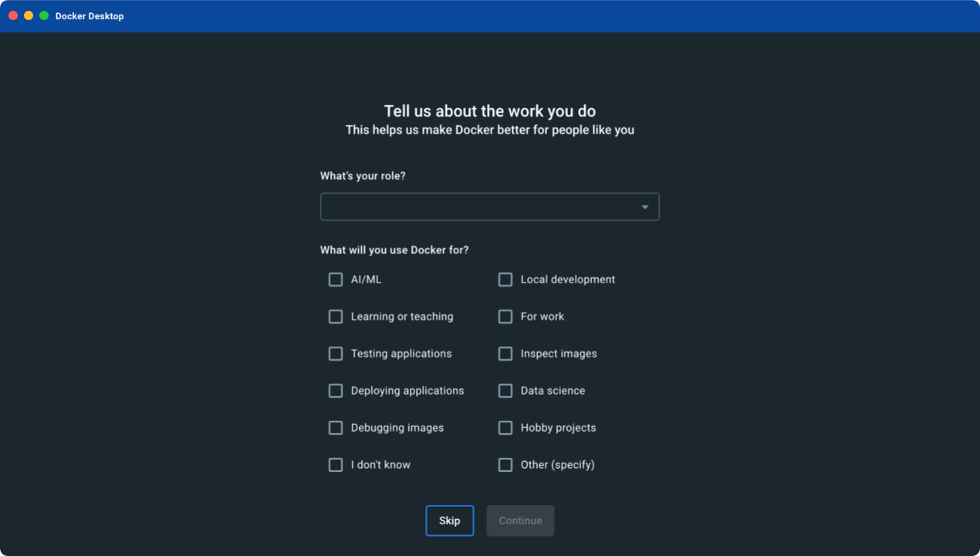Tick the Hobby projects checkbox
This screenshot has width=980, height=556.
[505, 428]
